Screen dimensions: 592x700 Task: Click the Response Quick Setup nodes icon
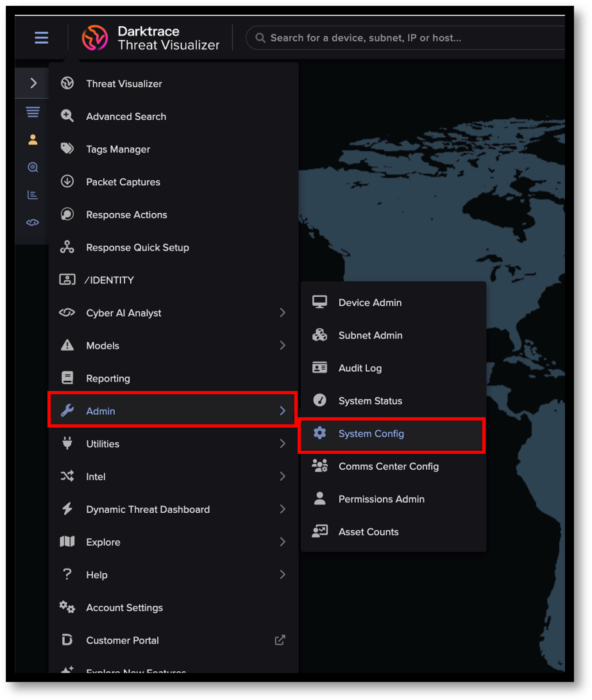[67, 247]
